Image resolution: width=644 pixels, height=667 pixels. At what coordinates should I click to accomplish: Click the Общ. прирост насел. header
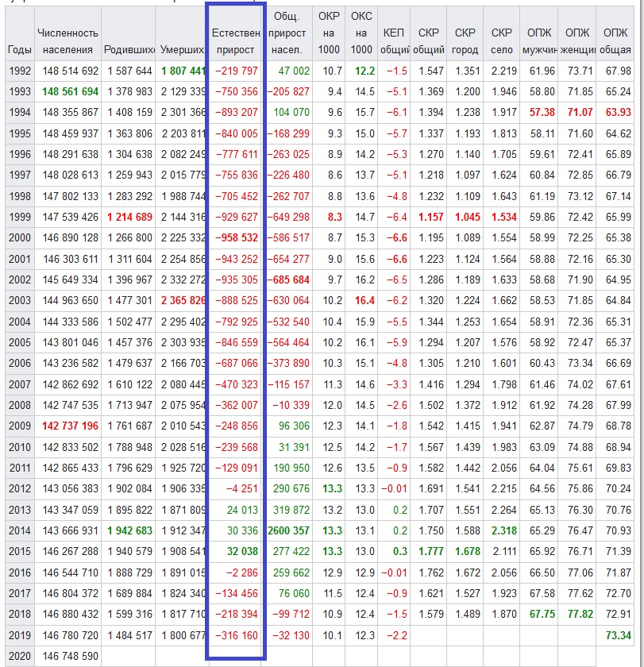[x=287, y=33]
